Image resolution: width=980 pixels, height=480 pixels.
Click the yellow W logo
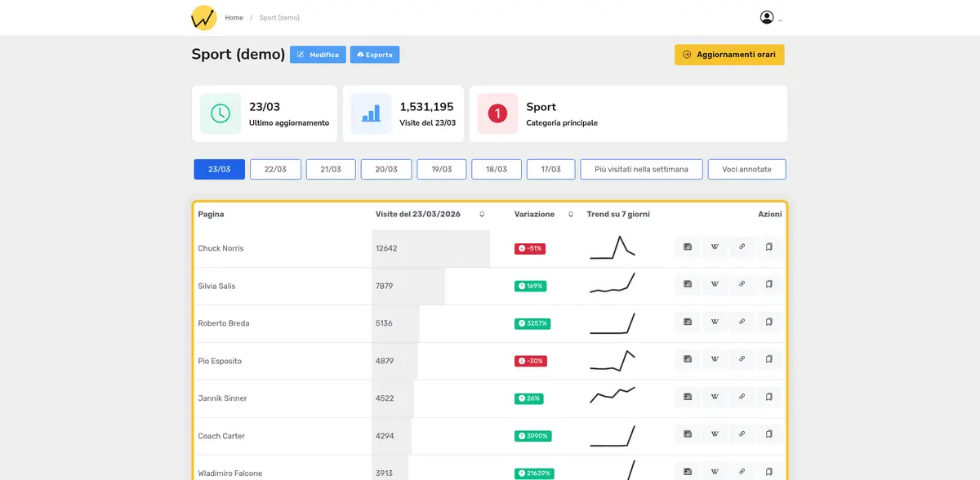pyautogui.click(x=203, y=18)
